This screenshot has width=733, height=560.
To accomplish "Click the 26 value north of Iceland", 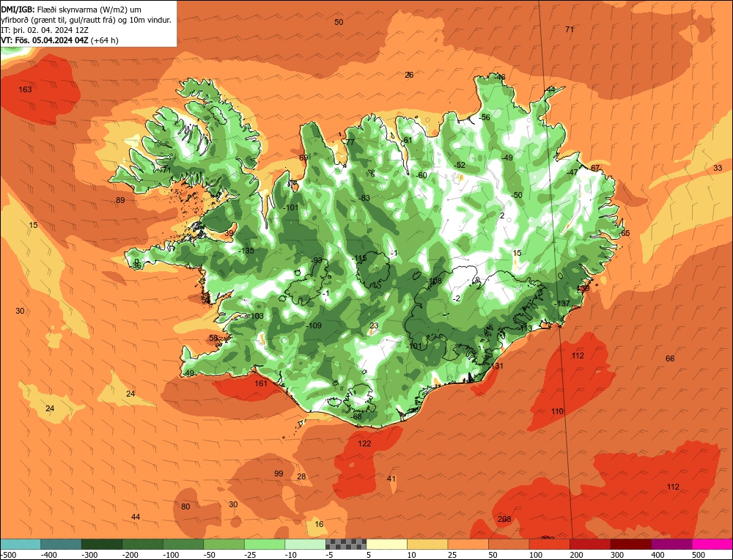I will [409, 75].
